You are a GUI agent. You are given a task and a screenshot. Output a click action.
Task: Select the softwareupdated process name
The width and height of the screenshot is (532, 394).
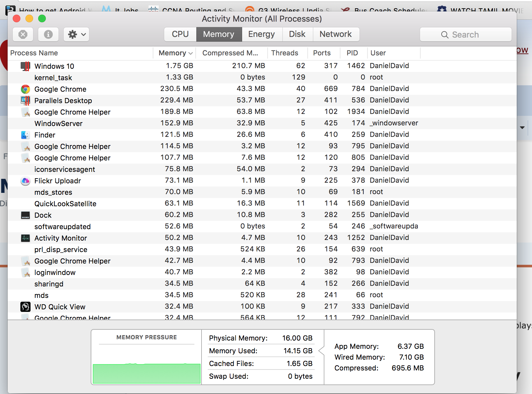(x=63, y=227)
